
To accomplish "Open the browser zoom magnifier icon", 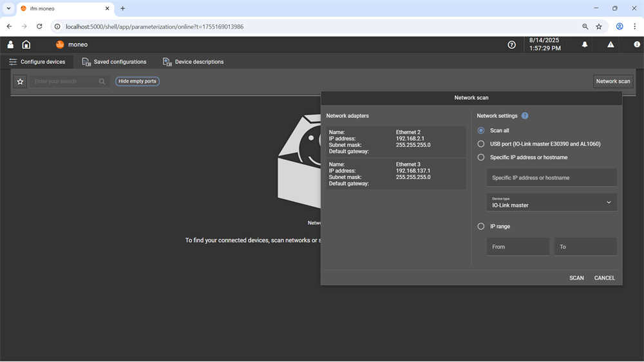I will pos(585,26).
